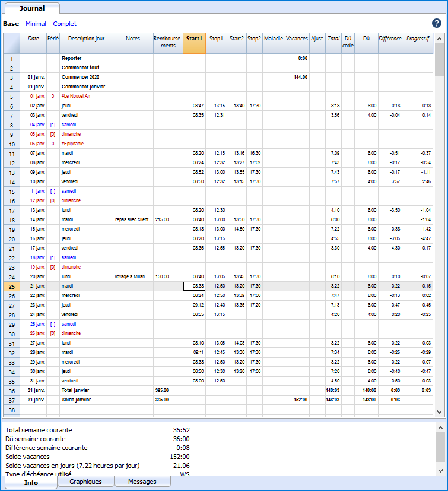This screenshot has width=448, height=491.
Task: Click the Ajust. column header
Action: [x=317, y=43]
